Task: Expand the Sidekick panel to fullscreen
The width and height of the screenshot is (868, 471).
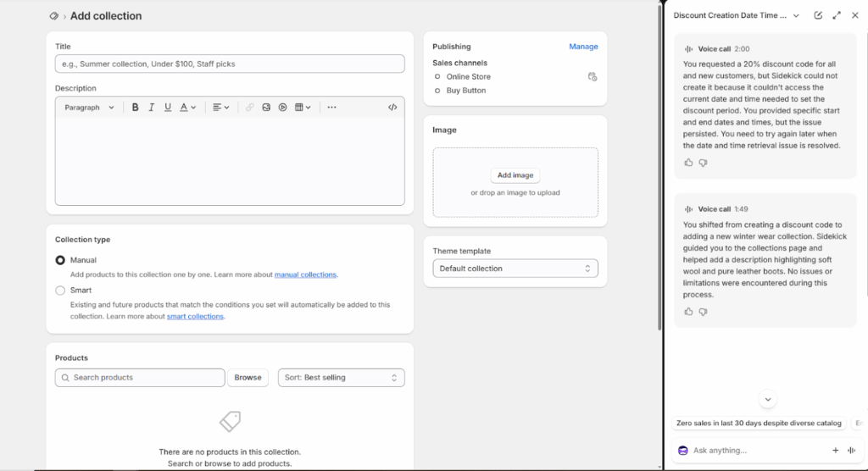Action: (837, 15)
